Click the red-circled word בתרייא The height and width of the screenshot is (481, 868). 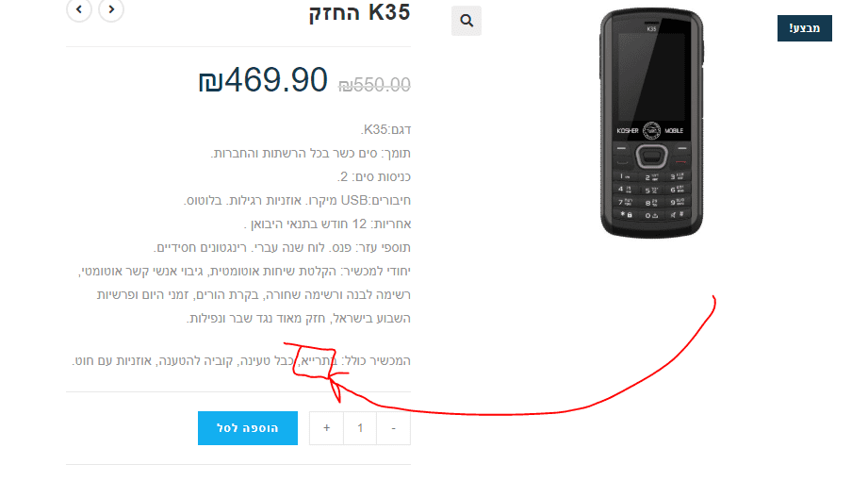click(x=318, y=360)
